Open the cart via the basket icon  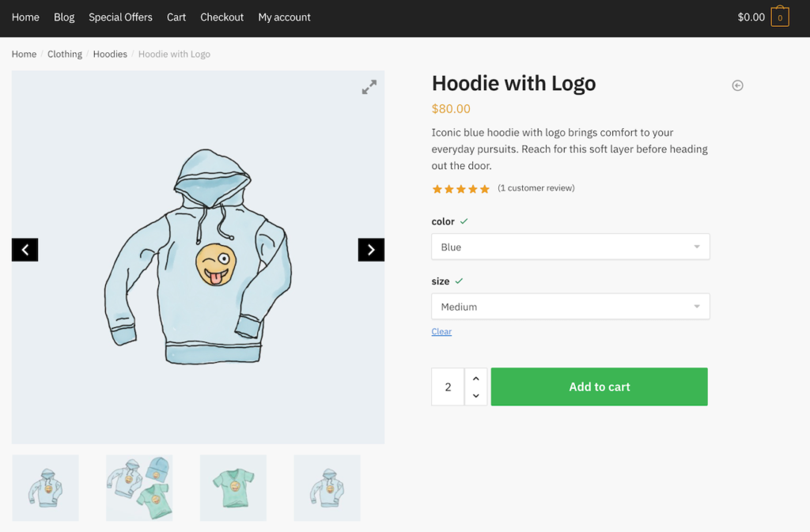(782, 16)
